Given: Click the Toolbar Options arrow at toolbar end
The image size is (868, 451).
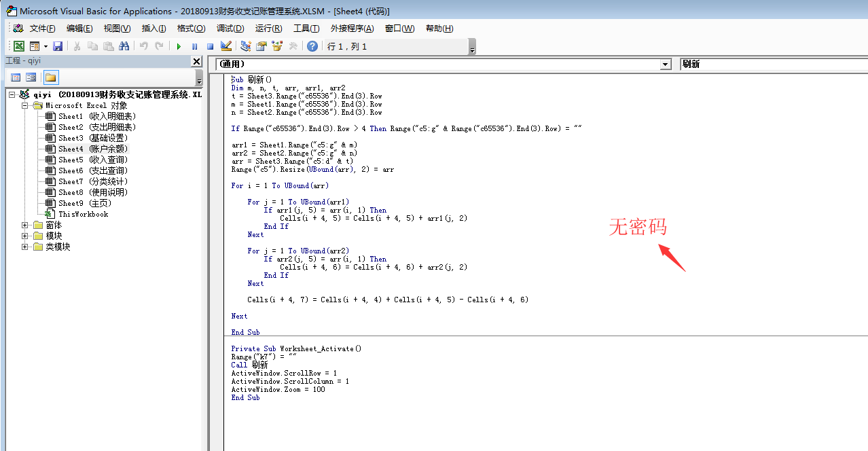Looking at the screenshot, I should (x=472, y=47).
